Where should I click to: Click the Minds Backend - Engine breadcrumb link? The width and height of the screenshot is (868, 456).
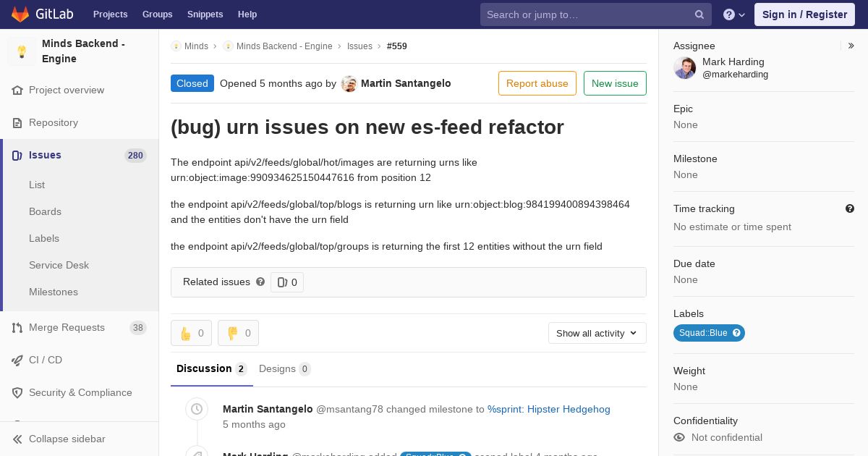pyautogui.click(x=284, y=46)
